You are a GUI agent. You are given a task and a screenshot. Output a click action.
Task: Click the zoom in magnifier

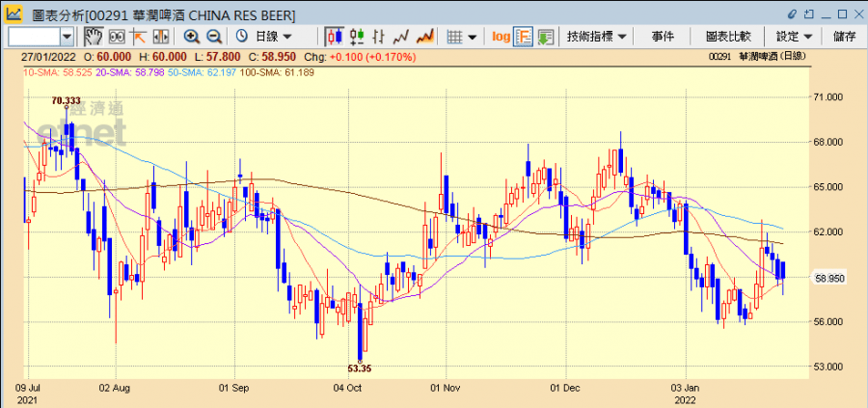[x=191, y=37]
